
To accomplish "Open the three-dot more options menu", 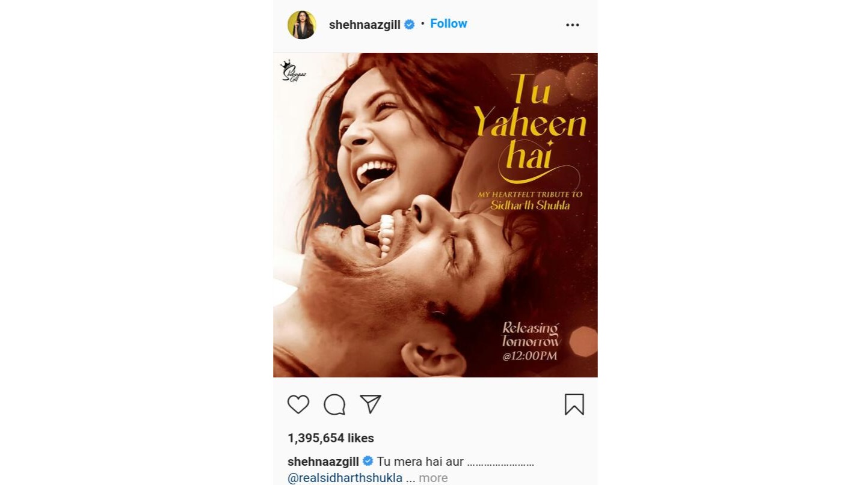I will coord(573,25).
